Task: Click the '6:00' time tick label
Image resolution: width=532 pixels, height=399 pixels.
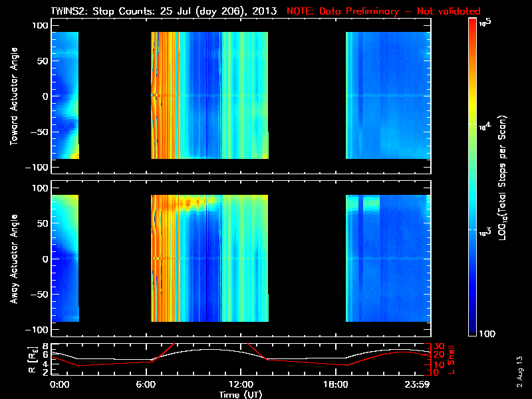Action: pos(146,384)
